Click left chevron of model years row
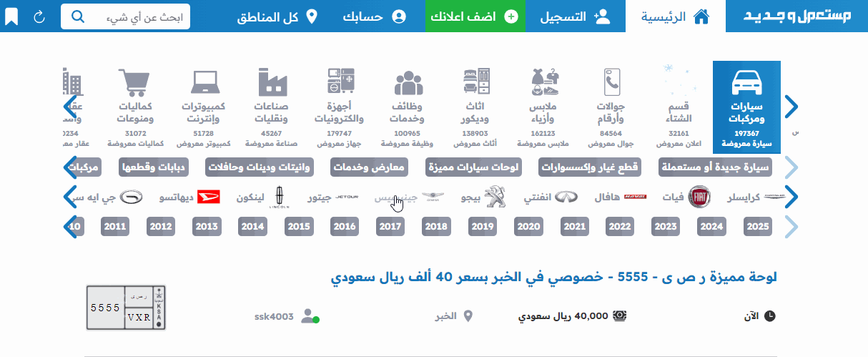The image size is (868, 357). coord(70,227)
